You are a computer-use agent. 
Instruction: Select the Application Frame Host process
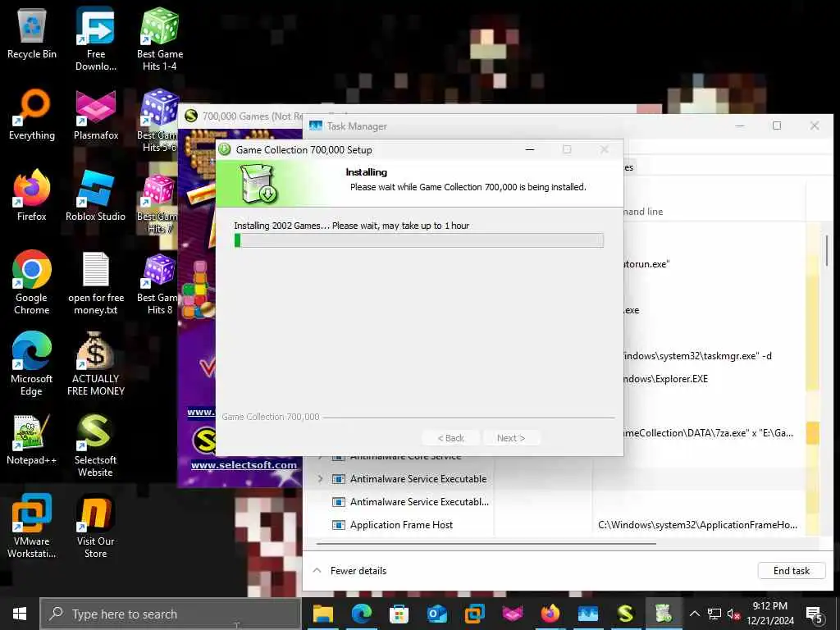pos(401,525)
